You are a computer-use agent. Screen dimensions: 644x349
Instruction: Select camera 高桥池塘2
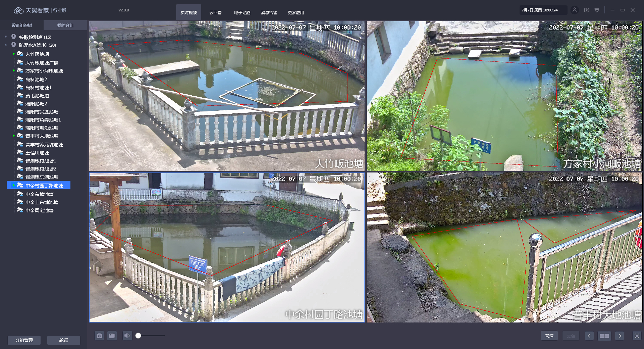[36, 80]
